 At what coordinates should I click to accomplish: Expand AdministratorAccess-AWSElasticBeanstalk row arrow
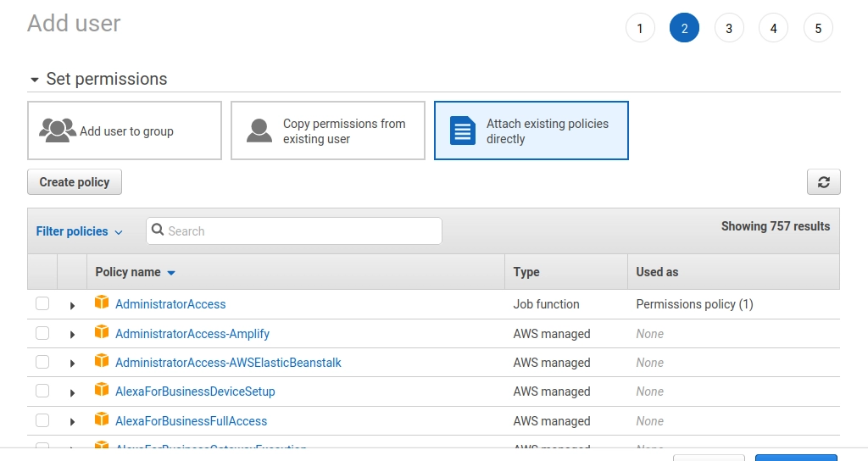pyautogui.click(x=72, y=363)
